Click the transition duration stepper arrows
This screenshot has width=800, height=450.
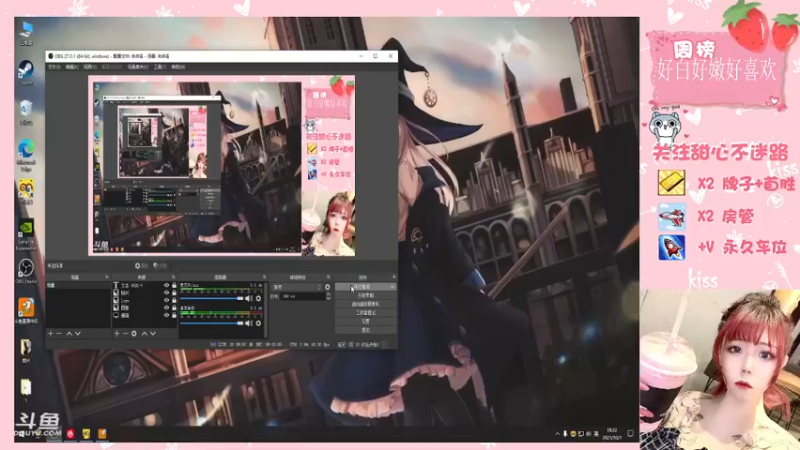(328, 296)
